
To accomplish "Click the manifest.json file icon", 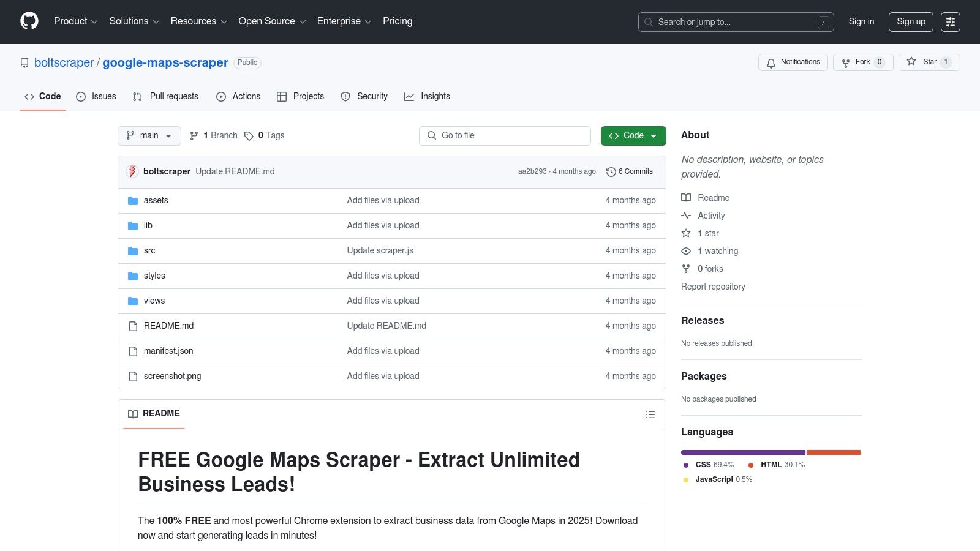I will [x=133, y=351].
